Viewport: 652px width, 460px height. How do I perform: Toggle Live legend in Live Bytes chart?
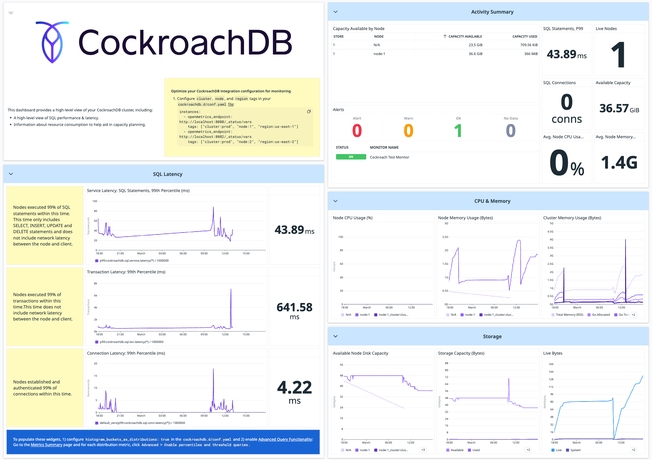coord(556,450)
